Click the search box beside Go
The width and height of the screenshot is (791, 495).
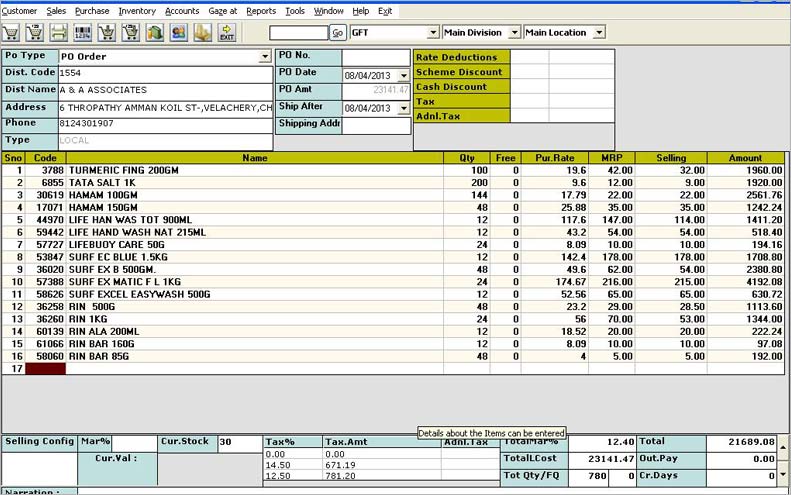[x=298, y=33]
